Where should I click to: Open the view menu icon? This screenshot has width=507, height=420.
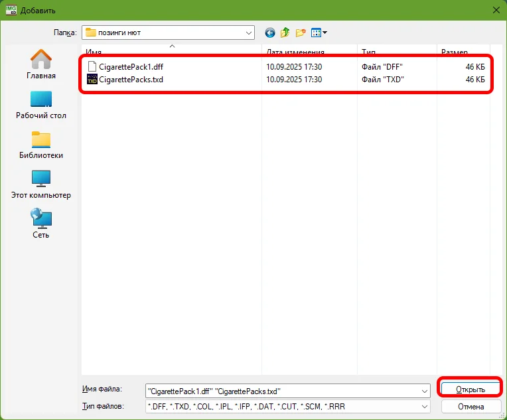click(316, 33)
